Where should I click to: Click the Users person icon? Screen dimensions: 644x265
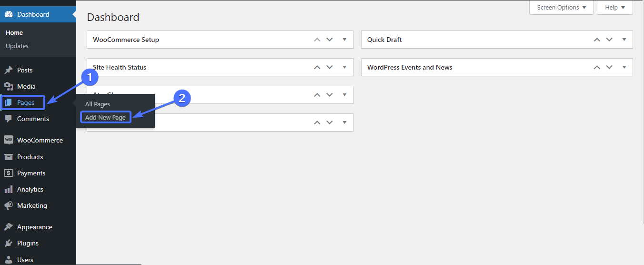pos(9,260)
